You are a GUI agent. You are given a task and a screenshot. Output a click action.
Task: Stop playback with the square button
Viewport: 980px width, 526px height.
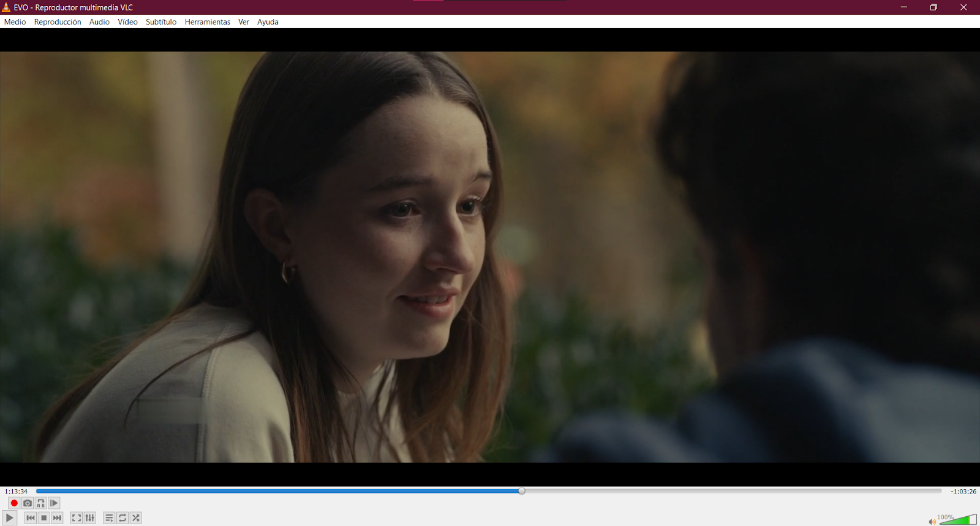click(43, 518)
